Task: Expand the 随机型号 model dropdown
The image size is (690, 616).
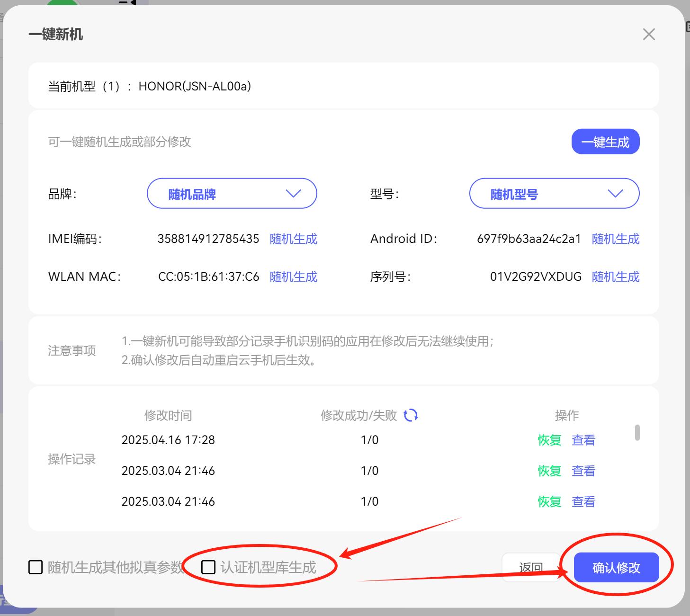Action: (554, 194)
